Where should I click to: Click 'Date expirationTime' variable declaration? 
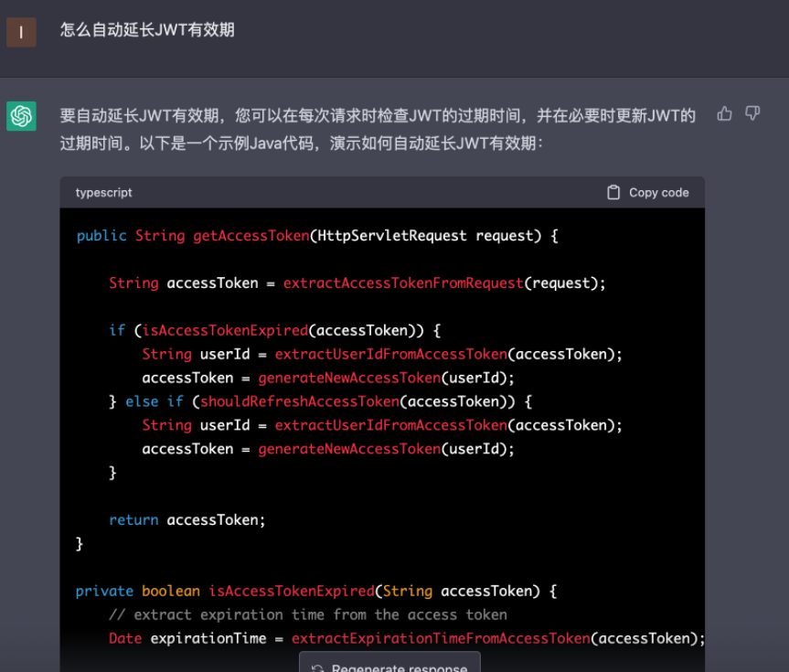click(187, 638)
